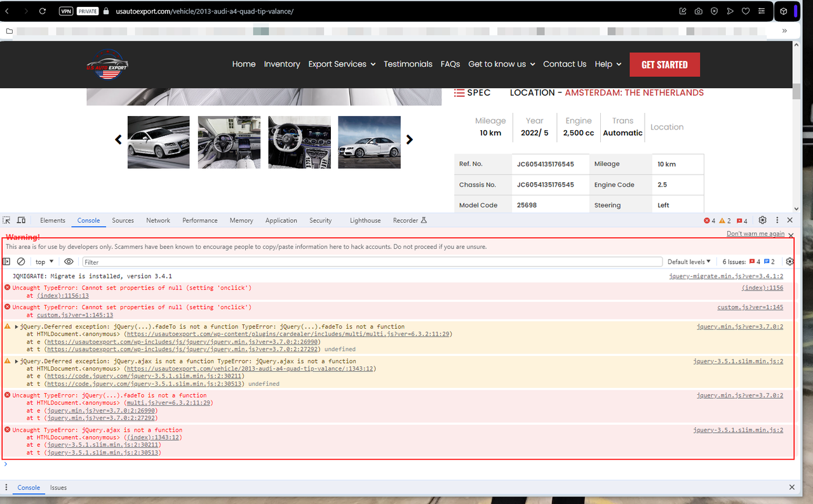Click the red error count badge

(709, 221)
